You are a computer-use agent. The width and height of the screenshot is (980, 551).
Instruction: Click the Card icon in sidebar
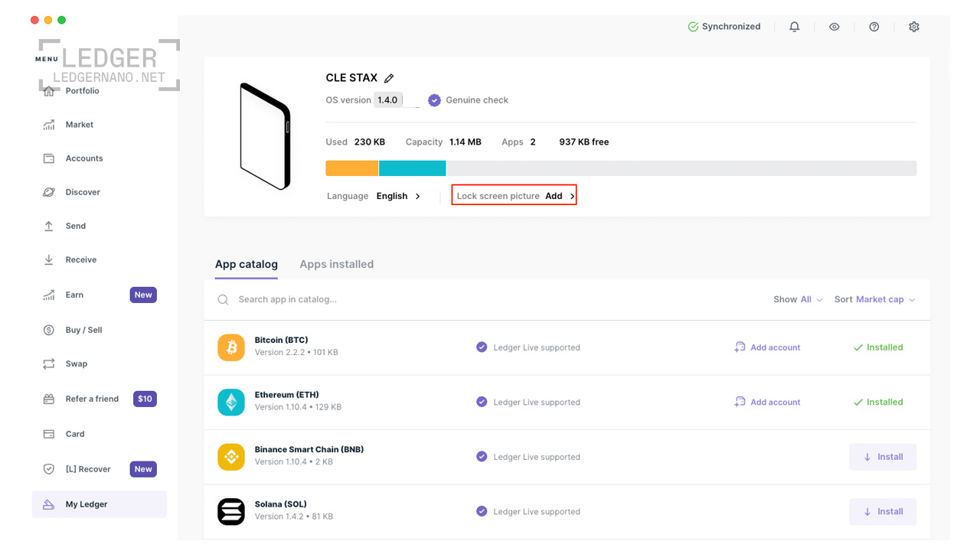(49, 434)
